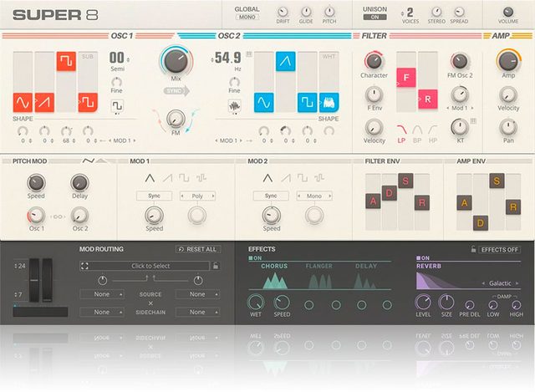The image size is (535, 392).
Task: Change MOD 2 Mono mode selector
Action: 314,196
